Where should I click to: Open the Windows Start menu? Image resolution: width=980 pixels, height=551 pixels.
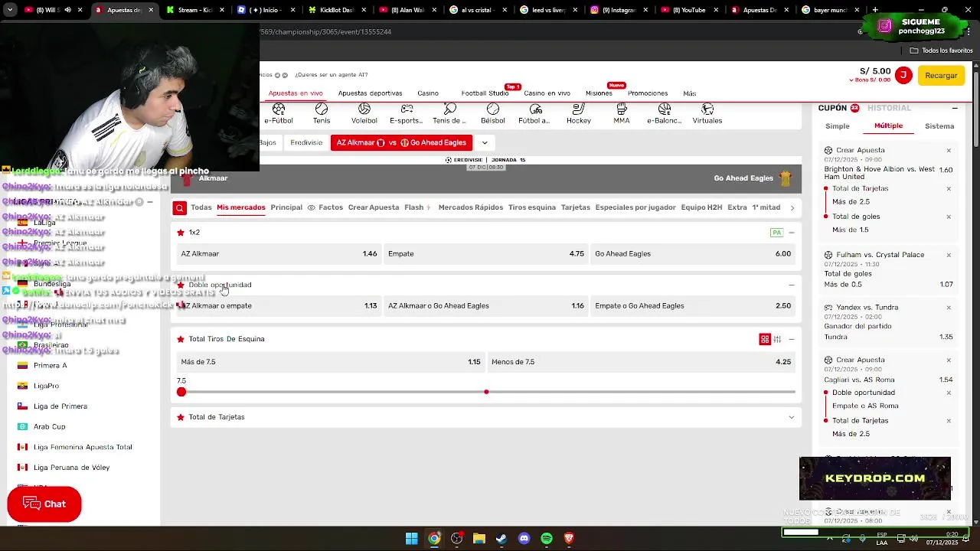[412, 539]
